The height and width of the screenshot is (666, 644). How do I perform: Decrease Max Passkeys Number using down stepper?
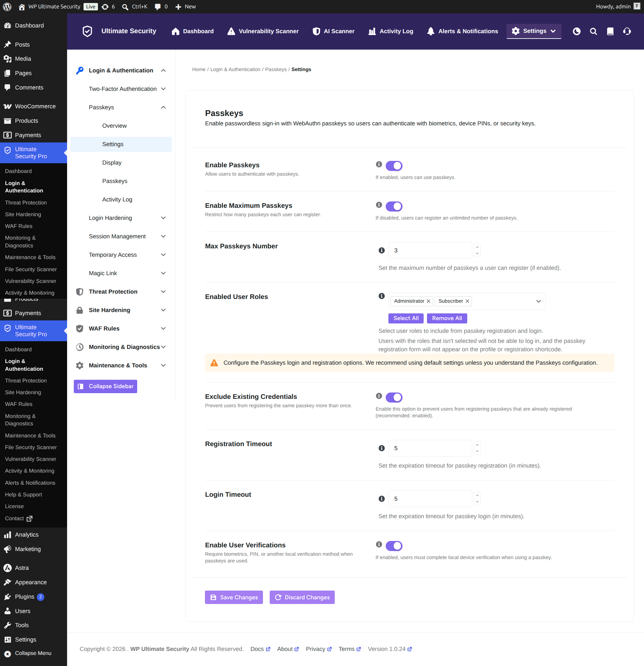[477, 253]
